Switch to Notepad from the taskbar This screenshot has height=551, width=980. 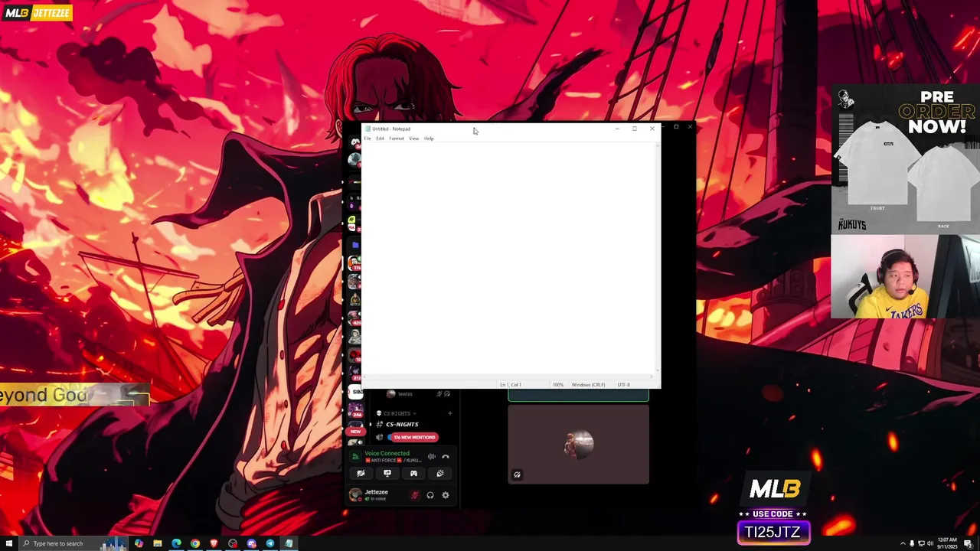[289, 543]
